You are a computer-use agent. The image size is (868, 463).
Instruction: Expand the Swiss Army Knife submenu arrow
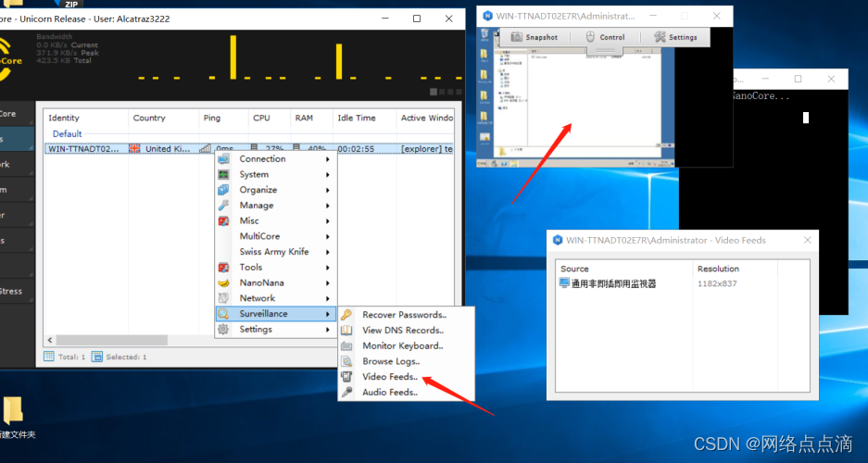[328, 252]
